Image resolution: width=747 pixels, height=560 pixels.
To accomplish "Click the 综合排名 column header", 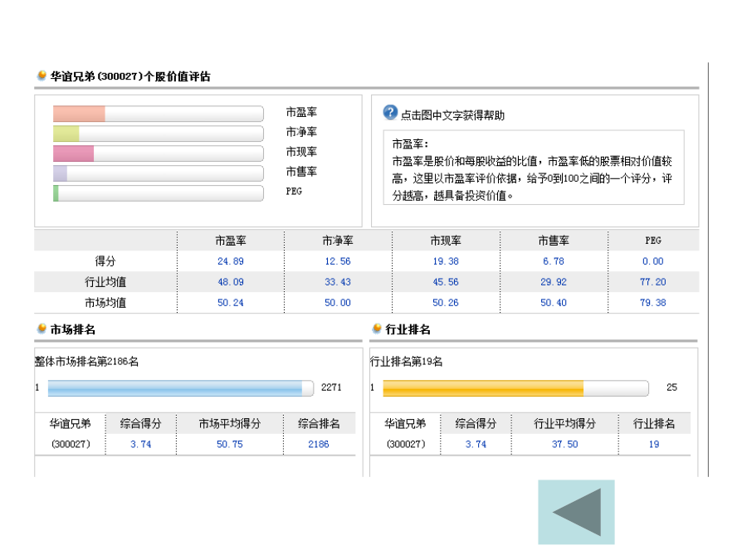I will pyautogui.click(x=319, y=423).
